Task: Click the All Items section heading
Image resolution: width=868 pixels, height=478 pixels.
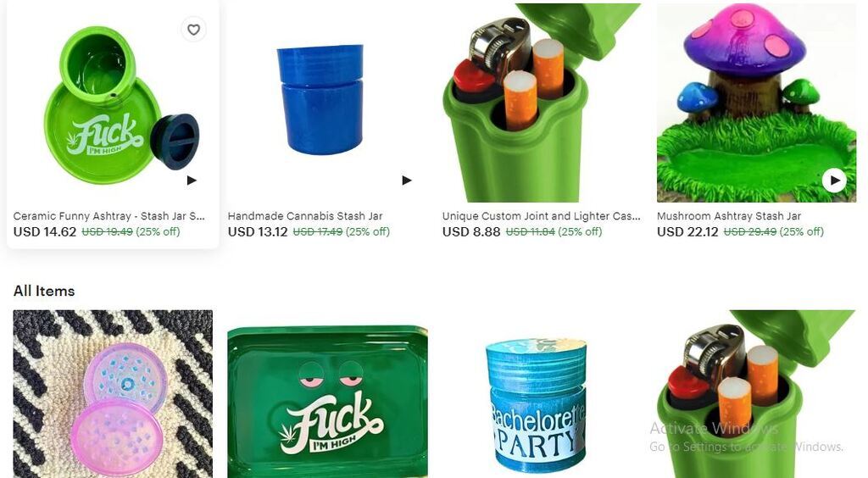Action: pyautogui.click(x=44, y=291)
